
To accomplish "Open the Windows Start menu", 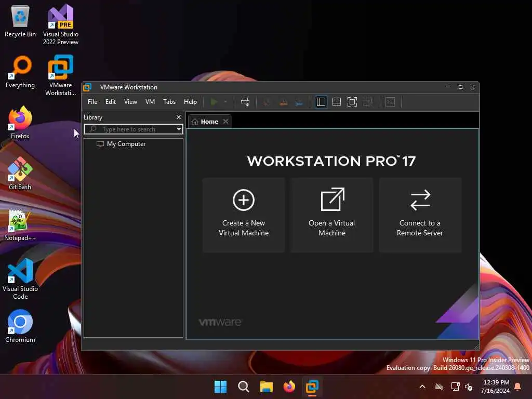I will [x=220, y=387].
